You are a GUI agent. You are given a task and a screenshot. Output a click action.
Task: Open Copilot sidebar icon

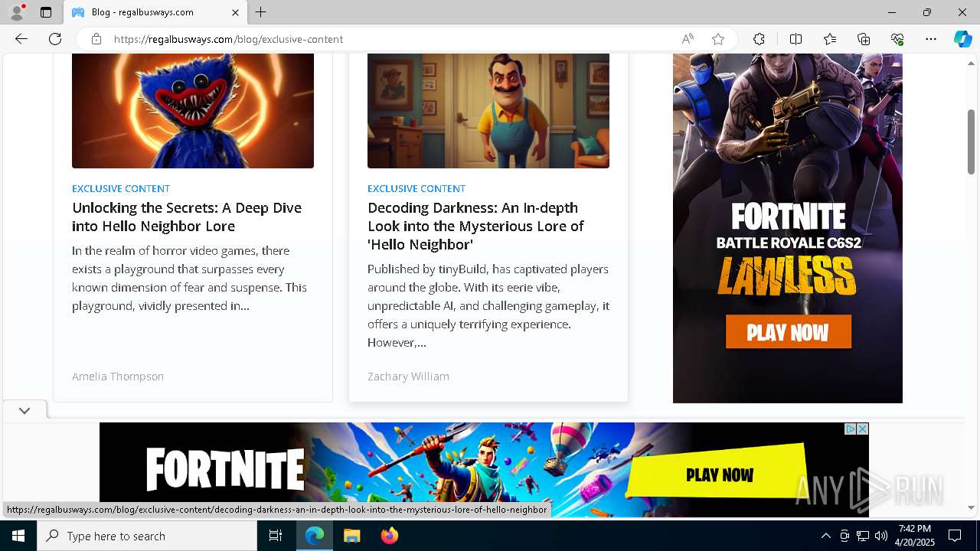[x=962, y=39]
